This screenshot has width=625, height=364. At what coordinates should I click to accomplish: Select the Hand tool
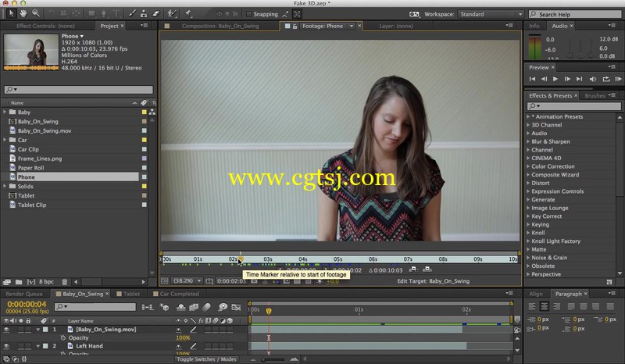tap(23, 13)
